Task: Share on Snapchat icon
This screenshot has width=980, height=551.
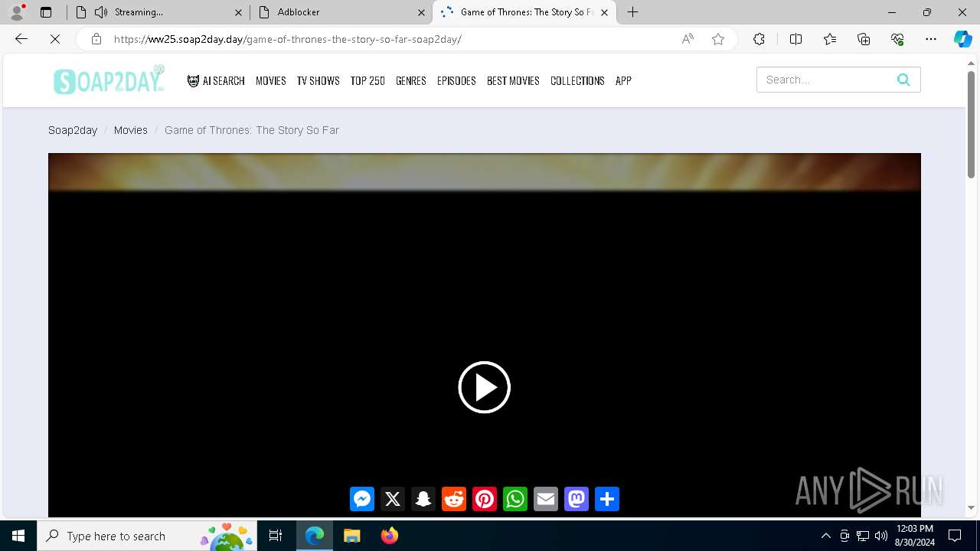Action: (423, 499)
